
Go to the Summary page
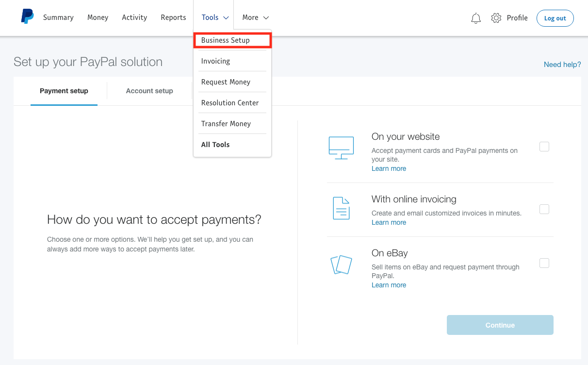(x=58, y=17)
